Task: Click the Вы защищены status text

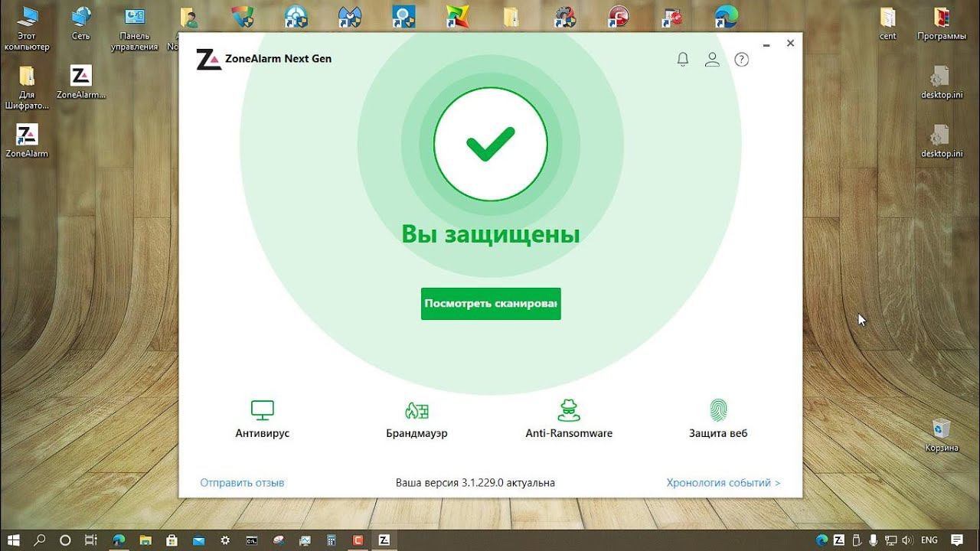Action: tap(491, 234)
